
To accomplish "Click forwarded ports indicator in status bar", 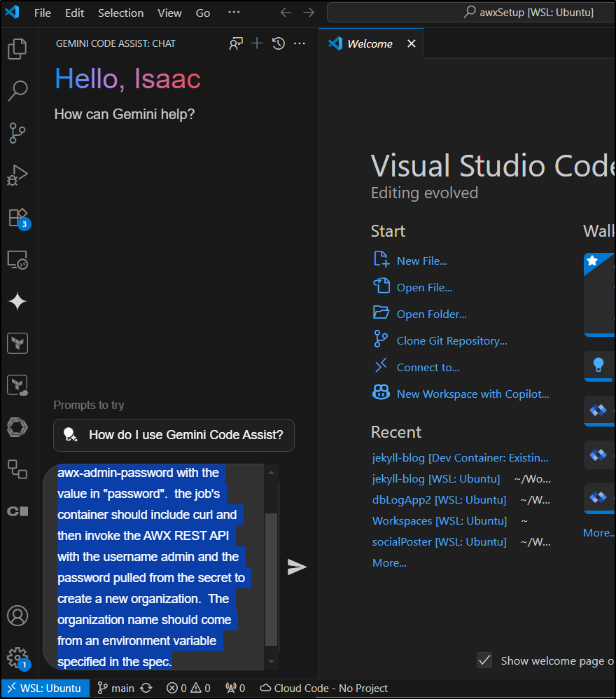I will click(235, 688).
